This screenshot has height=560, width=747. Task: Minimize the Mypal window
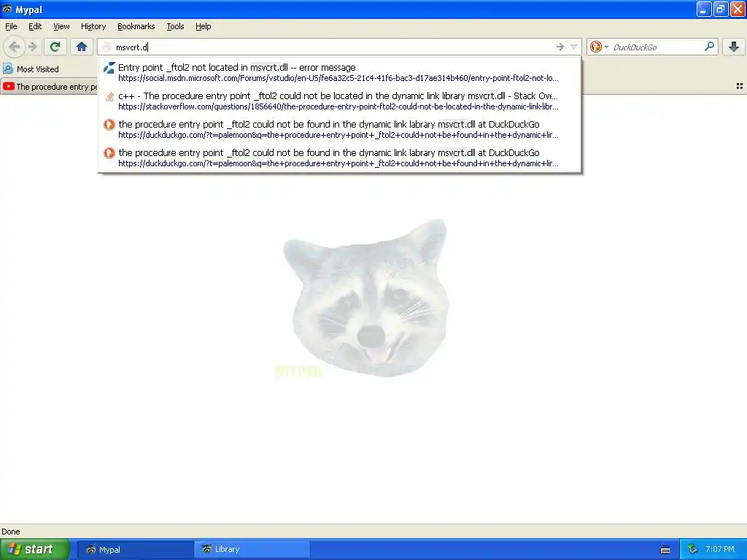click(704, 9)
